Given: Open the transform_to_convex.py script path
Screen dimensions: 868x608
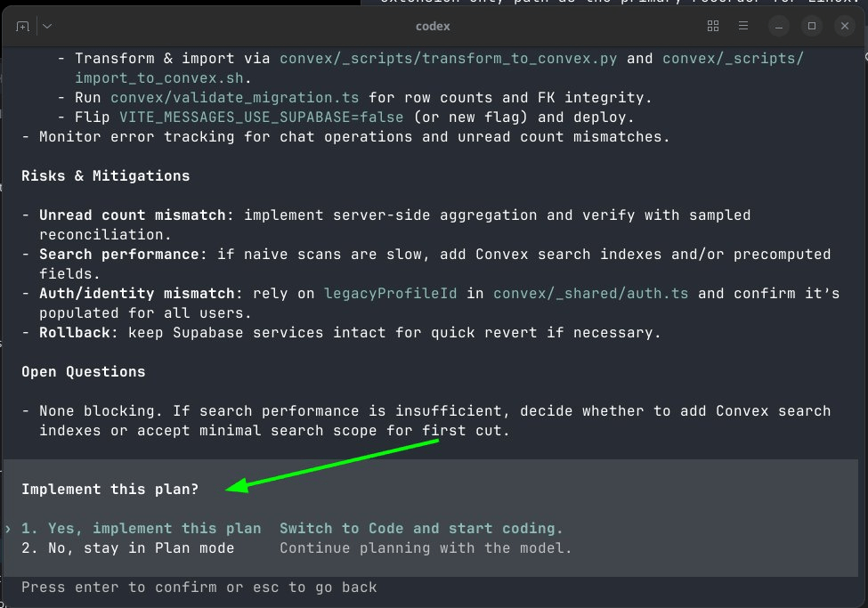Looking at the screenshot, I should [449, 59].
